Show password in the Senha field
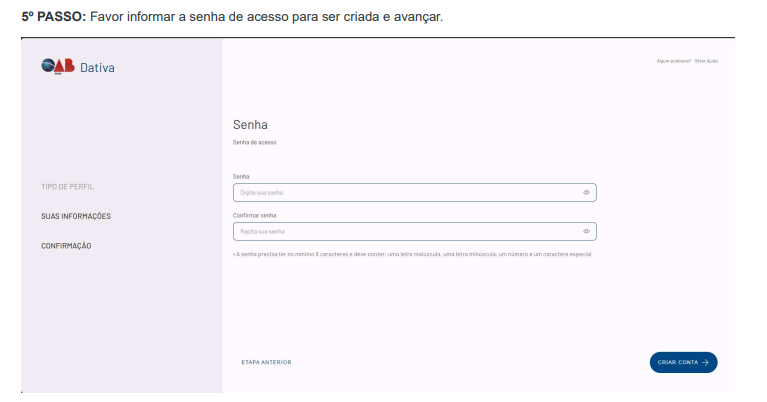The image size is (767, 402). click(586, 193)
